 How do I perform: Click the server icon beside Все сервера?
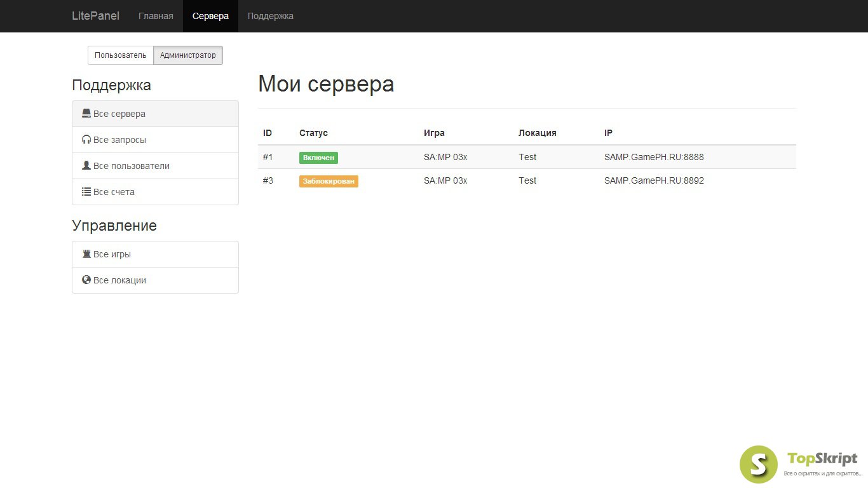tap(86, 114)
